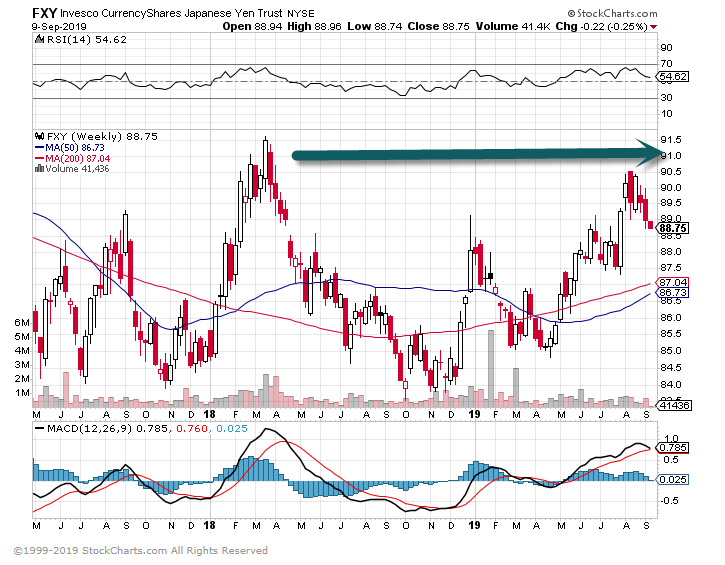Click the 91.5 price axis label
The width and height of the screenshot is (725, 565).
670,140
